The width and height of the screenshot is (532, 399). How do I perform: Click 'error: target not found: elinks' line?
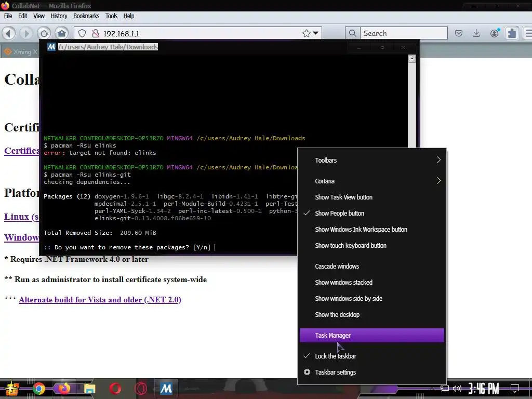click(x=100, y=153)
